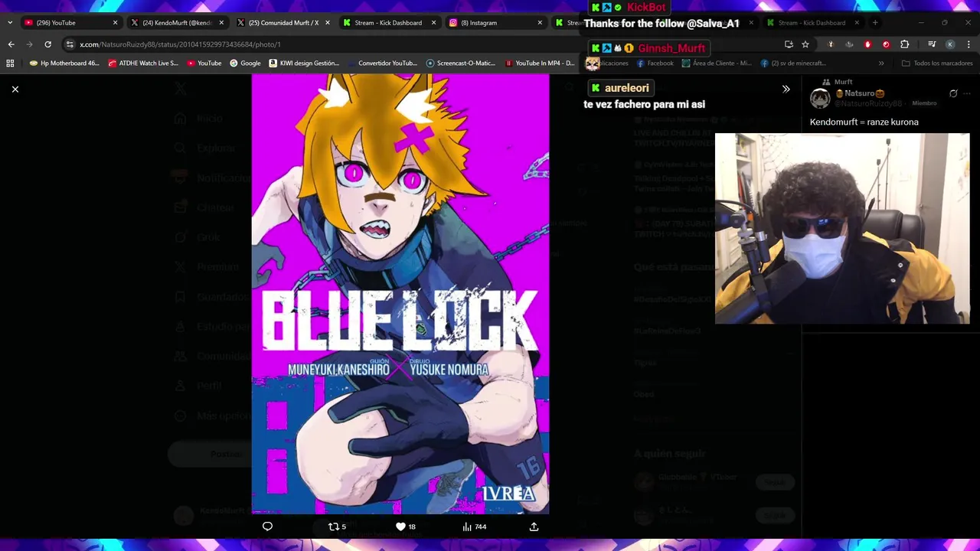Open the (2) sv de minecraft bookmark
The image size is (980, 551).
pyautogui.click(x=793, y=64)
